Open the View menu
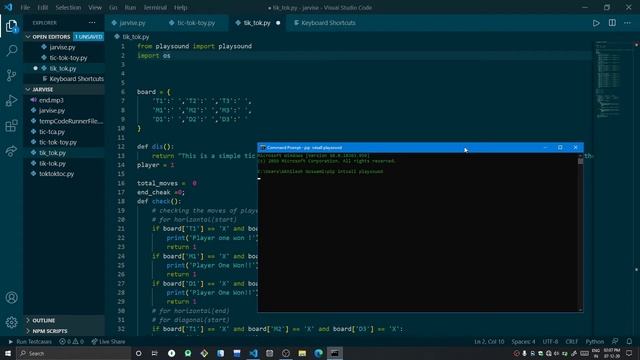 click(x=95, y=7)
